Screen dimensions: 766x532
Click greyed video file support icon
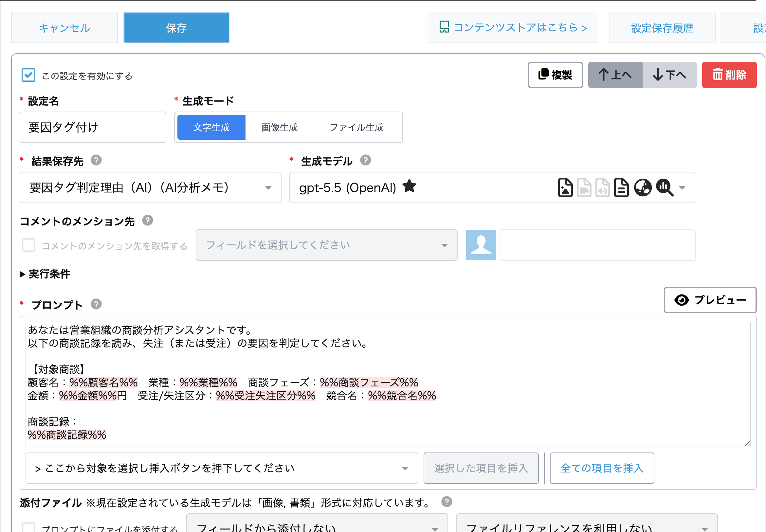point(584,188)
